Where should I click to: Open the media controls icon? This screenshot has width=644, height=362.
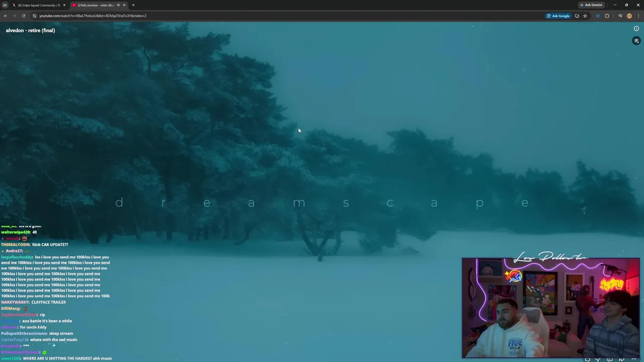coord(620,16)
